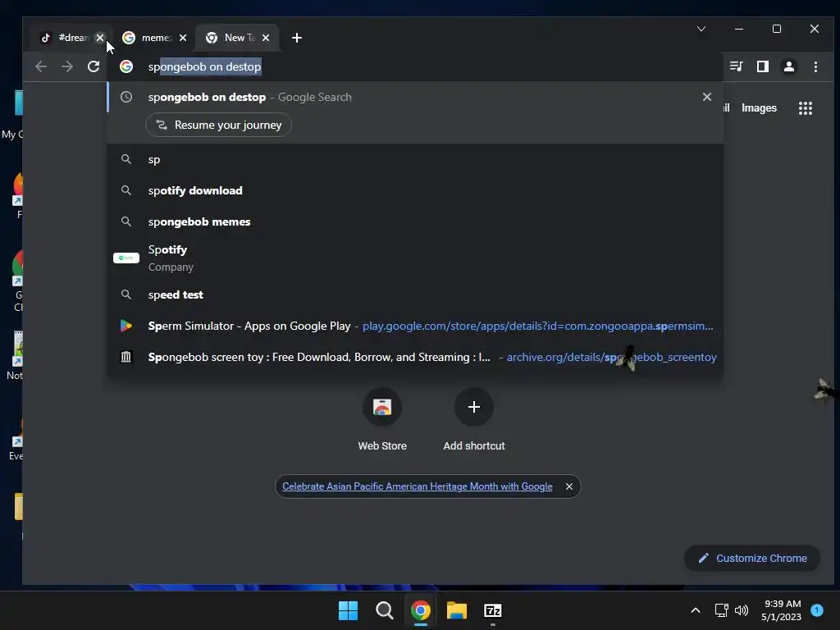The width and height of the screenshot is (840, 630).
Task: Open the tab search chevron
Action: 701,29
